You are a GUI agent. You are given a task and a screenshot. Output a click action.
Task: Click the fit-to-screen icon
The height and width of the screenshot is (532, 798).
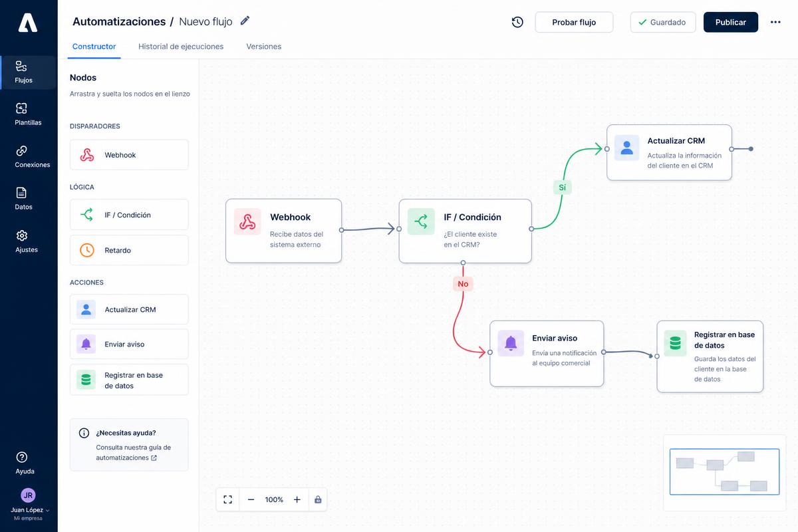click(x=228, y=499)
